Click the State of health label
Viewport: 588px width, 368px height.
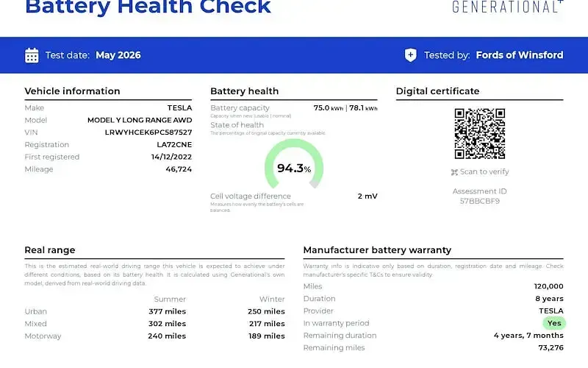coord(237,125)
